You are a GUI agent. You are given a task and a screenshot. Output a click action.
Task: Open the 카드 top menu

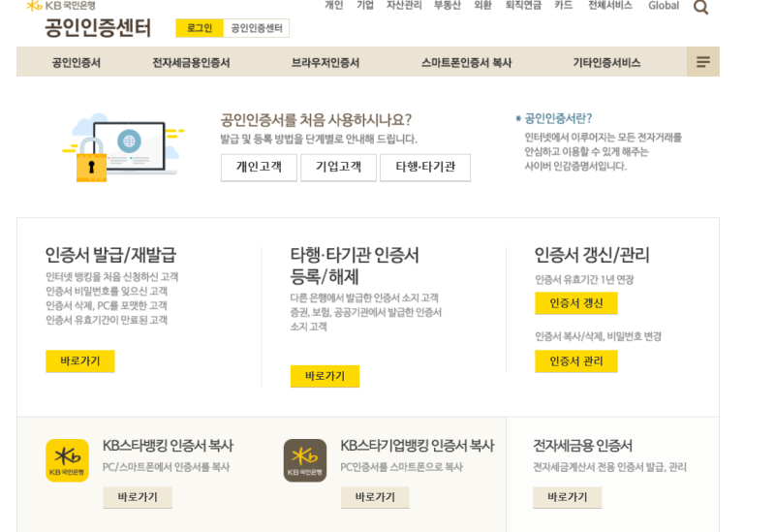point(564,6)
